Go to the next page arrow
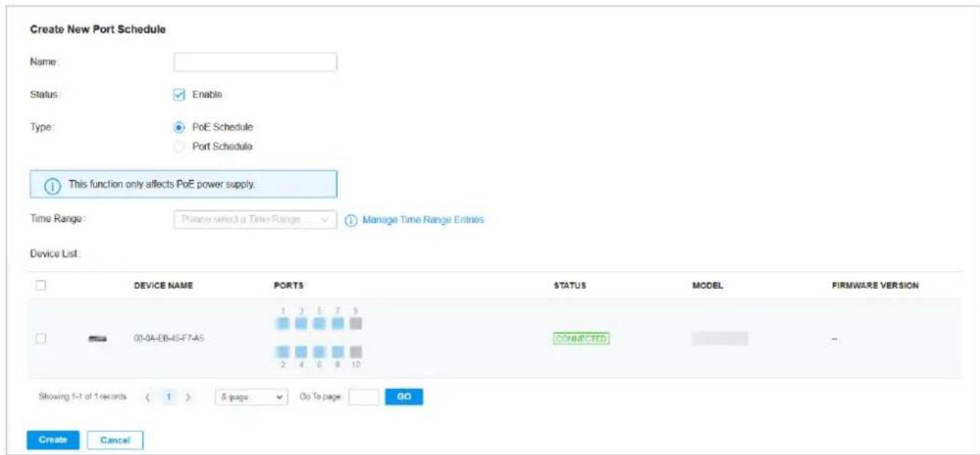Image resolution: width=980 pixels, height=455 pixels. (x=189, y=398)
